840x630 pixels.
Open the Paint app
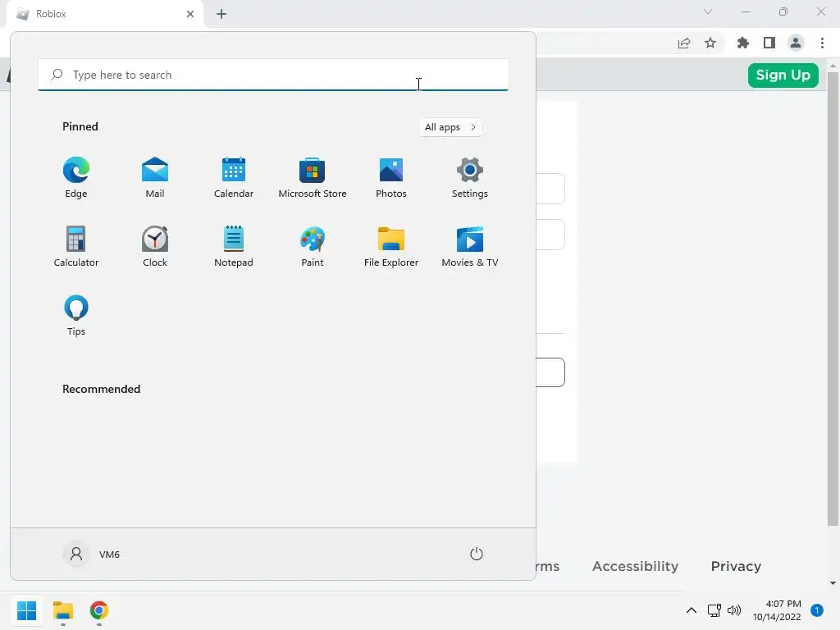tap(313, 247)
